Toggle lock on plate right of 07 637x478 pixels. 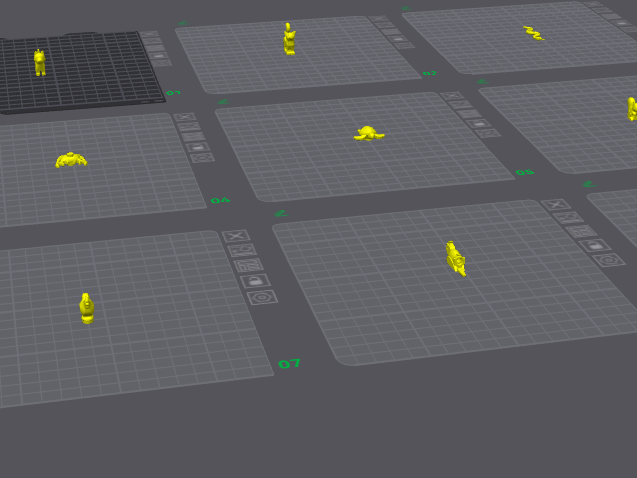coord(595,245)
